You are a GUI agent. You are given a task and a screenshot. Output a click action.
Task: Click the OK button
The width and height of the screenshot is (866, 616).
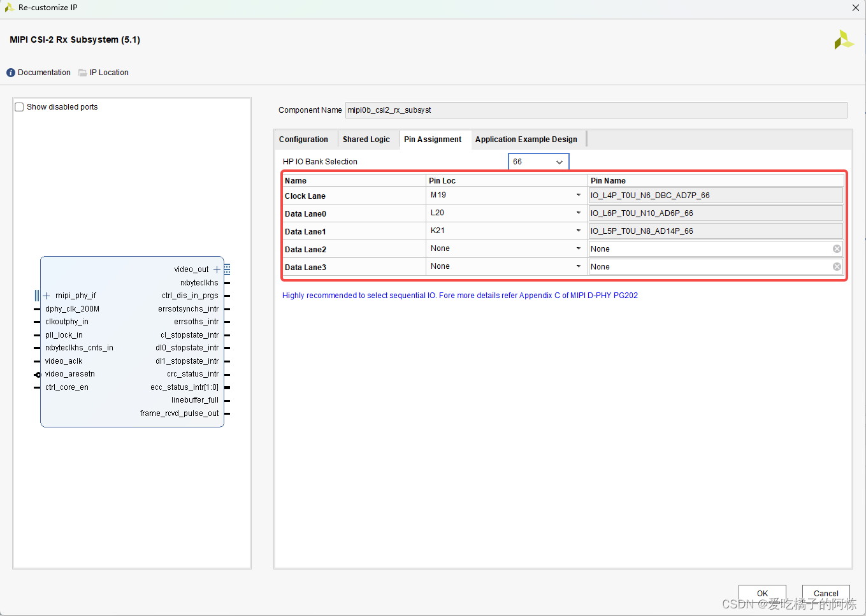pyautogui.click(x=761, y=593)
